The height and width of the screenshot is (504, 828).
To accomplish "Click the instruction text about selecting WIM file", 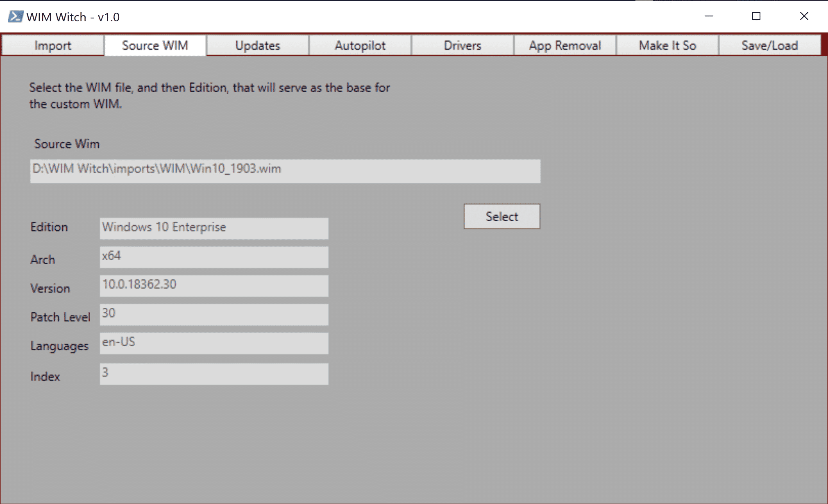I will click(209, 96).
